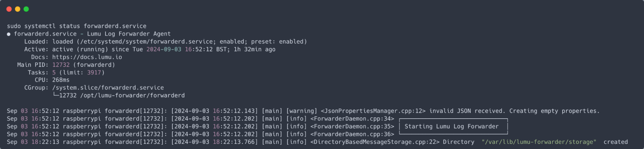Click the green maximize window button
This screenshot has height=149, width=644.
[x=26, y=9]
